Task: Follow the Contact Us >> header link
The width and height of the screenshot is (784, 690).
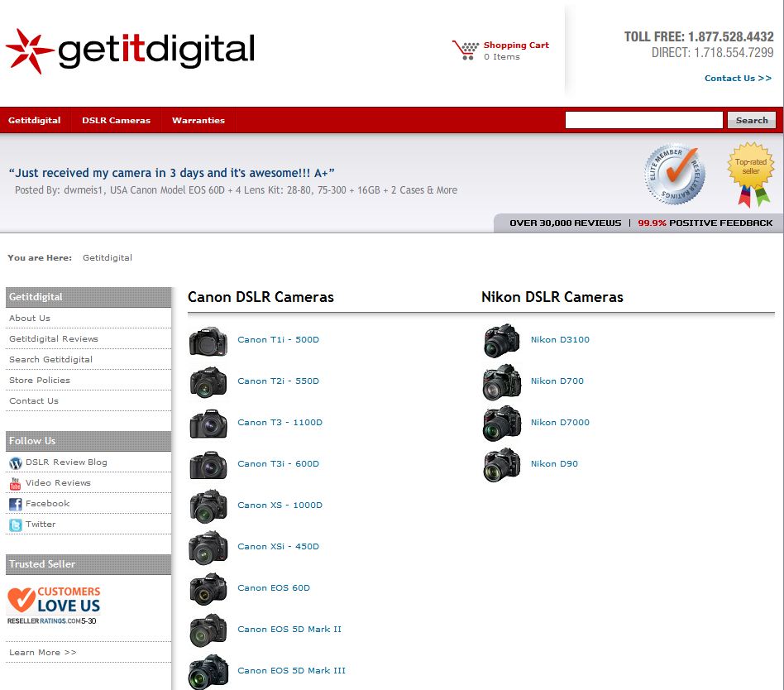Action: point(738,79)
